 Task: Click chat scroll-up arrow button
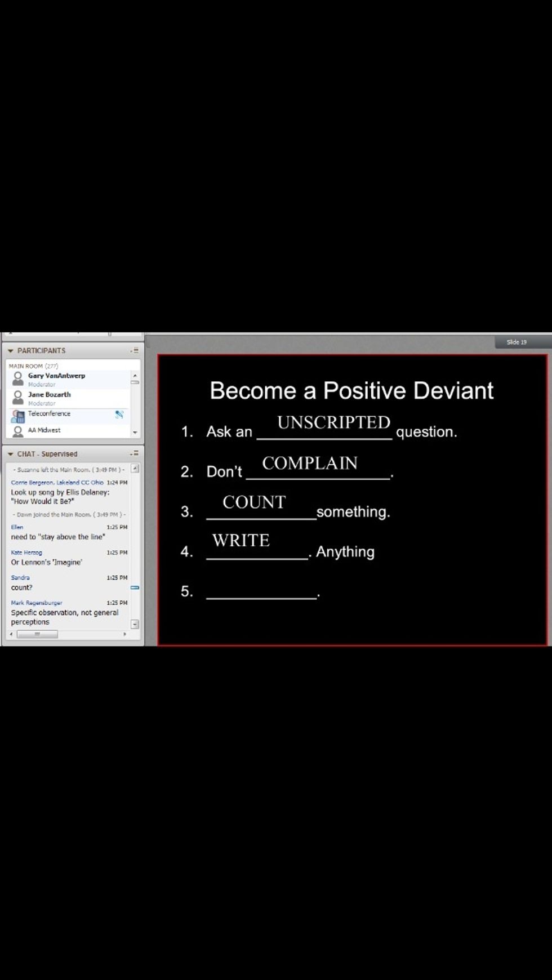click(135, 469)
